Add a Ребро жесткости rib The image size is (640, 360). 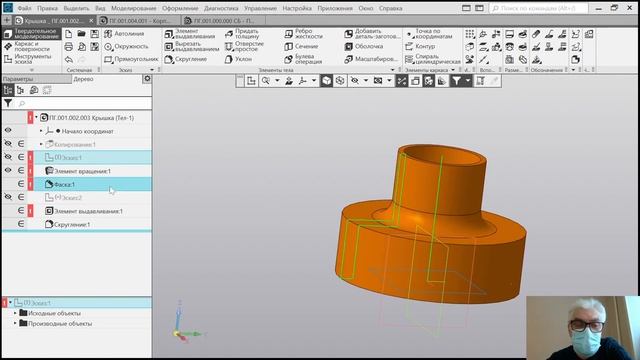tap(303, 34)
